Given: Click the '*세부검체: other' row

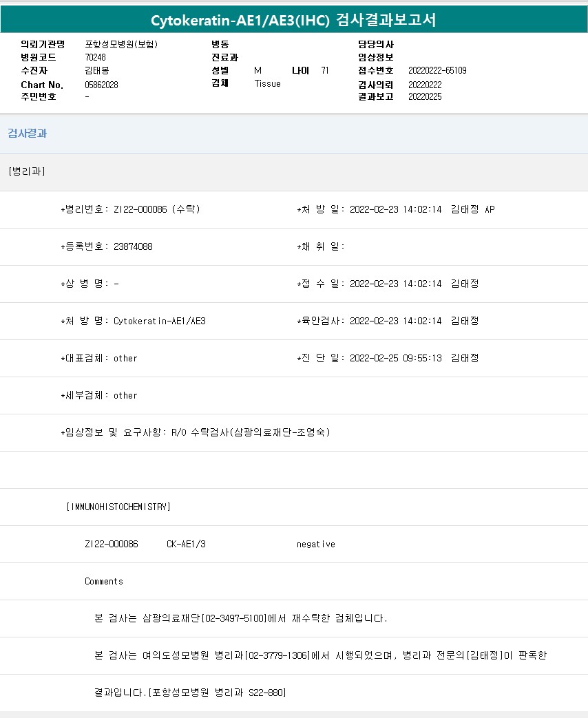Looking at the screenshot, I should click(99, 395).
